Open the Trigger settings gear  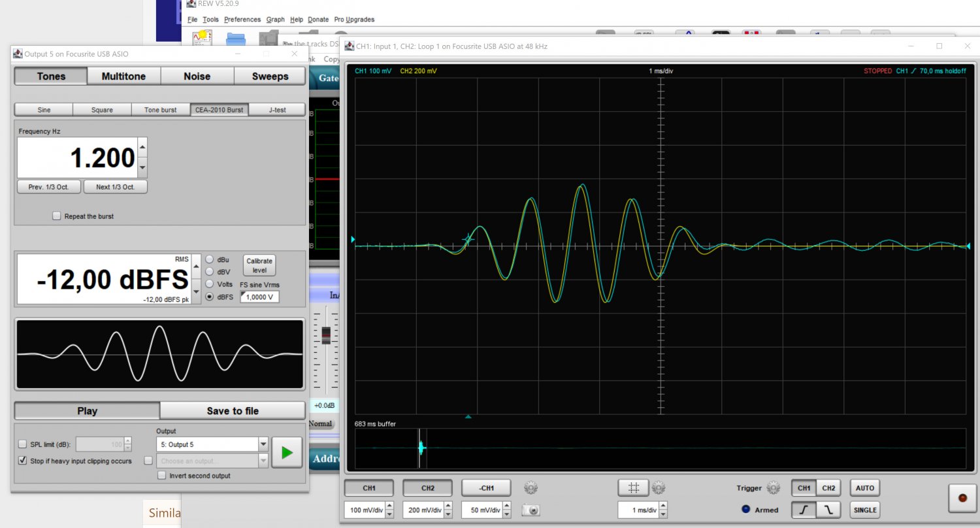774,487
